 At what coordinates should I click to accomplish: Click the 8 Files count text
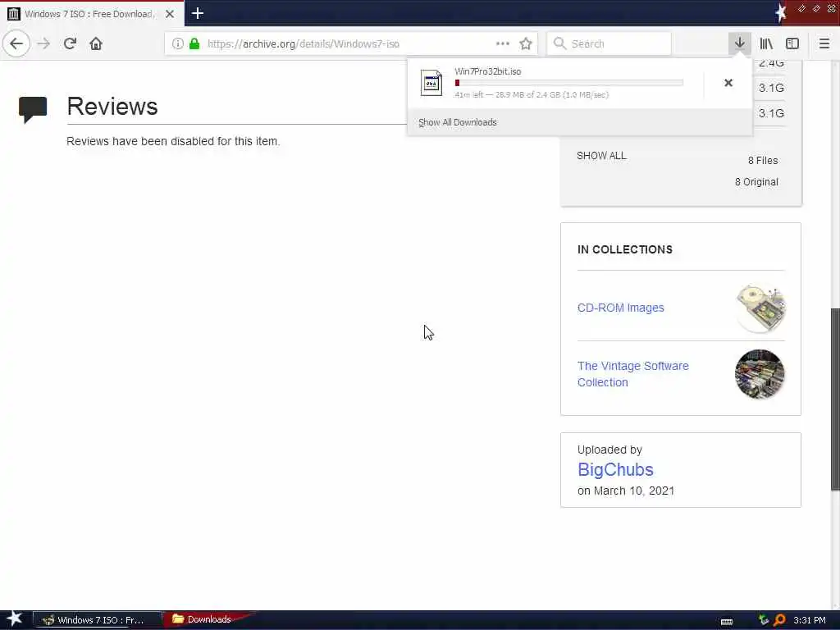coord(763,161)
